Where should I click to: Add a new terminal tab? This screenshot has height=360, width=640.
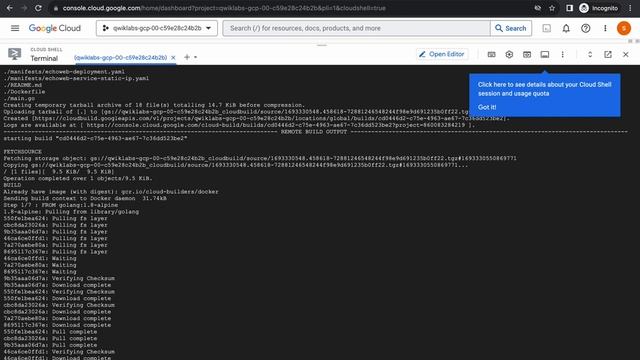click(x=187, y=57)
